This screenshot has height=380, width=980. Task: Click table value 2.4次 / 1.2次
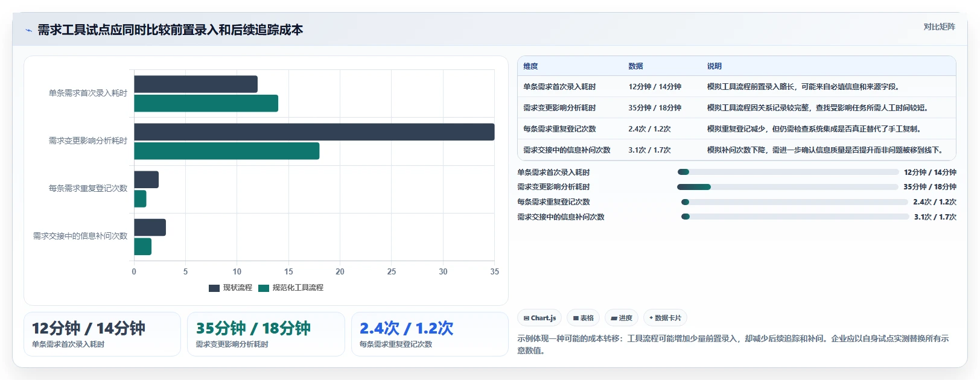(649, 129)
